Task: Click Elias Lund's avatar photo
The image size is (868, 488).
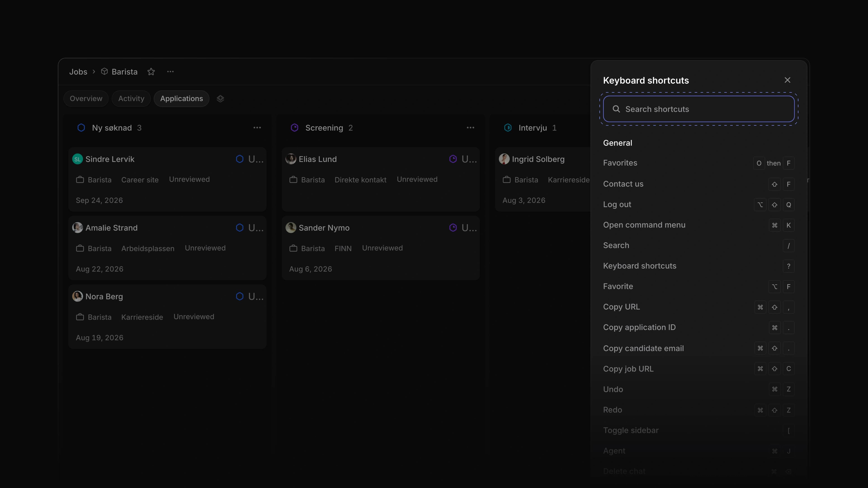Action: tap(291, 159)
